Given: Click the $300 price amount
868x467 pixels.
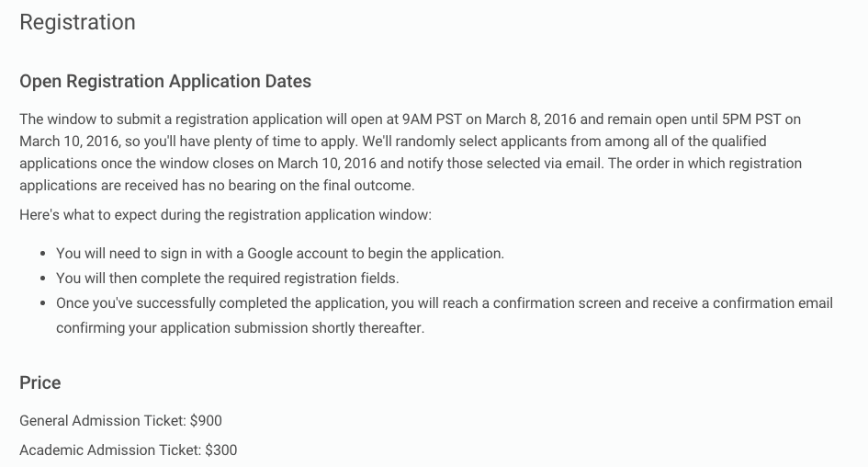Looking at the screenshot, I should pos(220,450).
